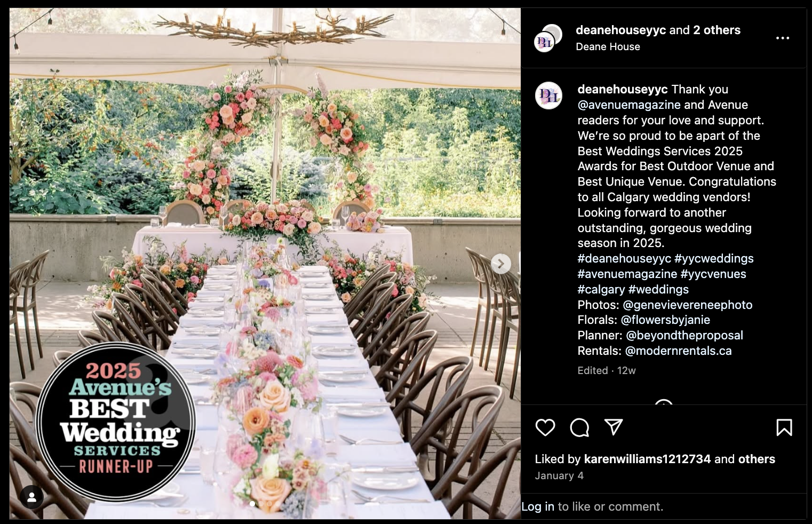Click Log in to comment
The image size is (812, 524).
(x=537, y=506)
